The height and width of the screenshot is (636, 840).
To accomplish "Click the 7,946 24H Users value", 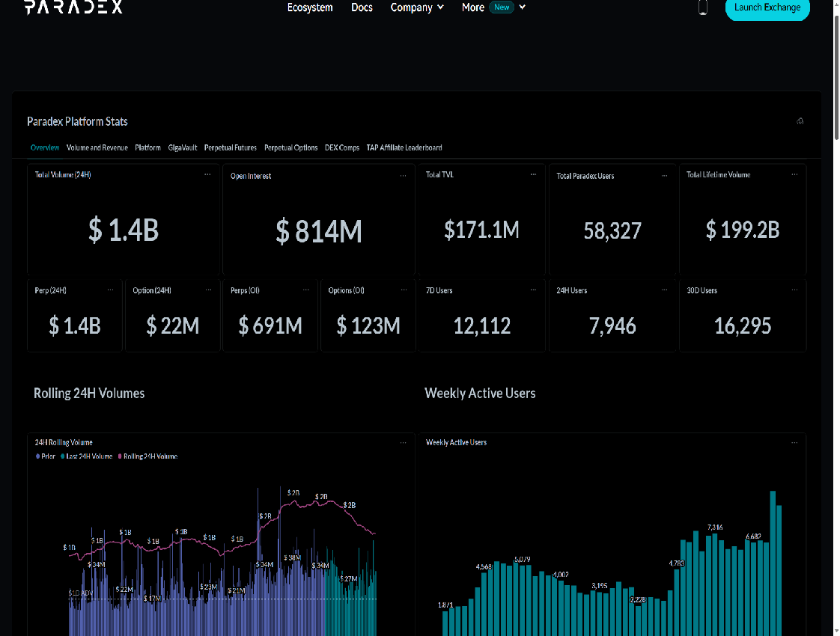I will 612,325.
